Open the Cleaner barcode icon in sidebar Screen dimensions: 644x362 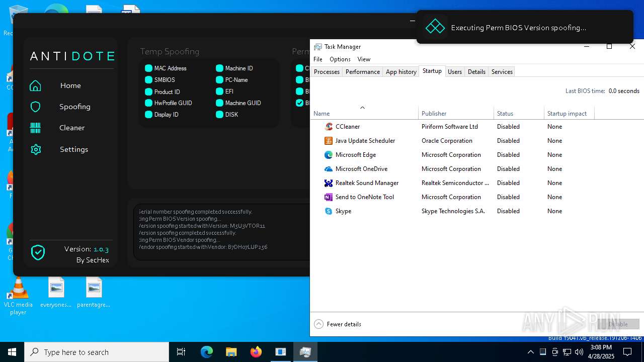coord(35,128)
